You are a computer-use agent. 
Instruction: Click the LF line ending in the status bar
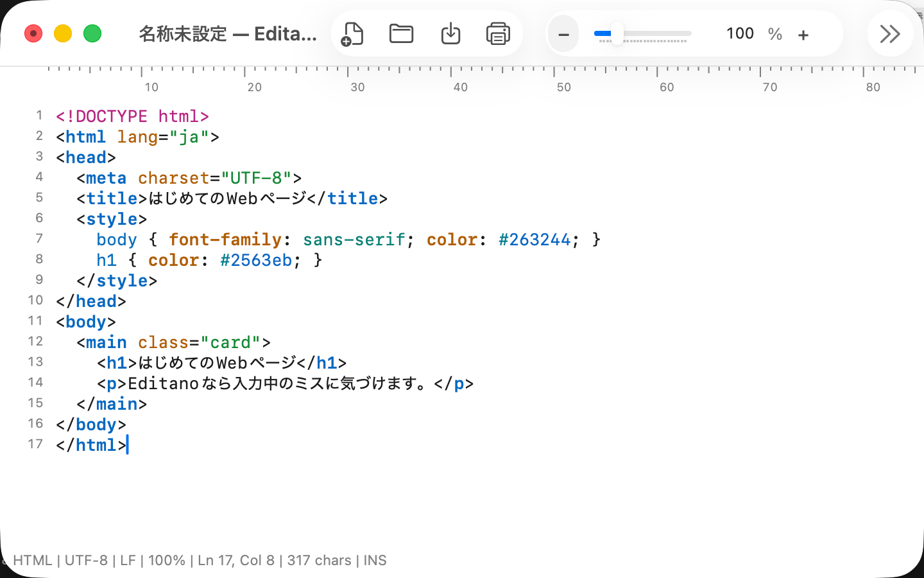click(x=128, y=560)
